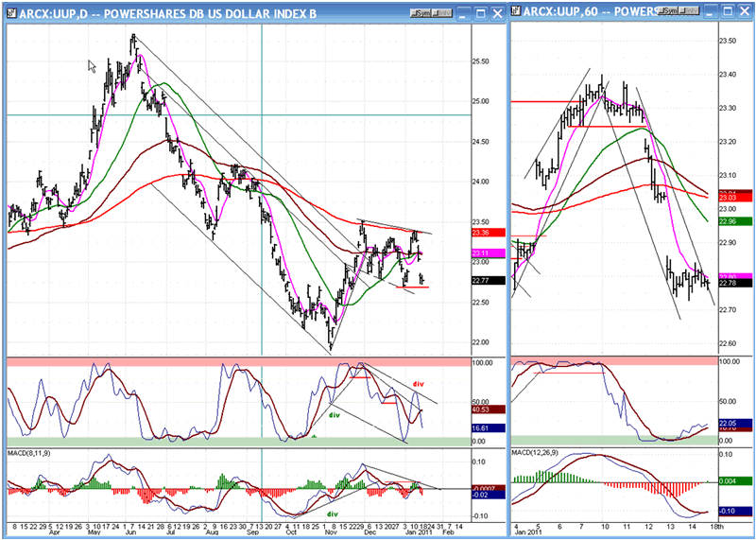The image size is (756, 540).
Task: Click the 40.53 stochastic value label
Action: [490, 409]
